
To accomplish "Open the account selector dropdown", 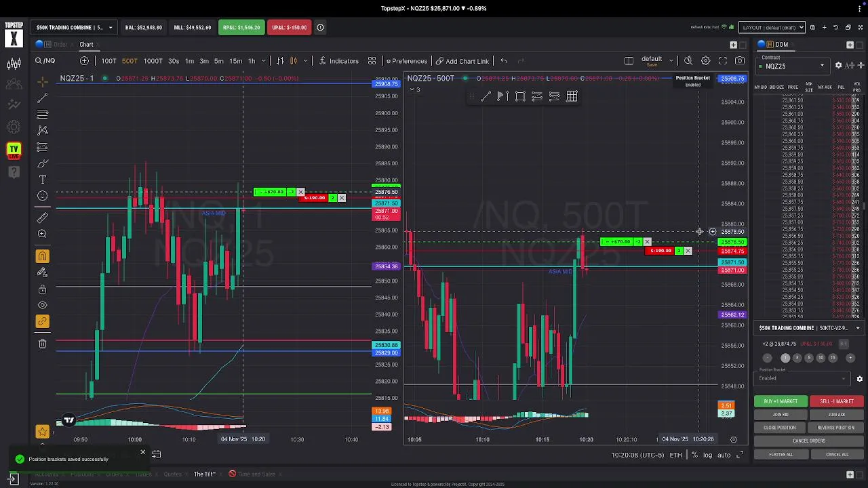I will [74, 28].
